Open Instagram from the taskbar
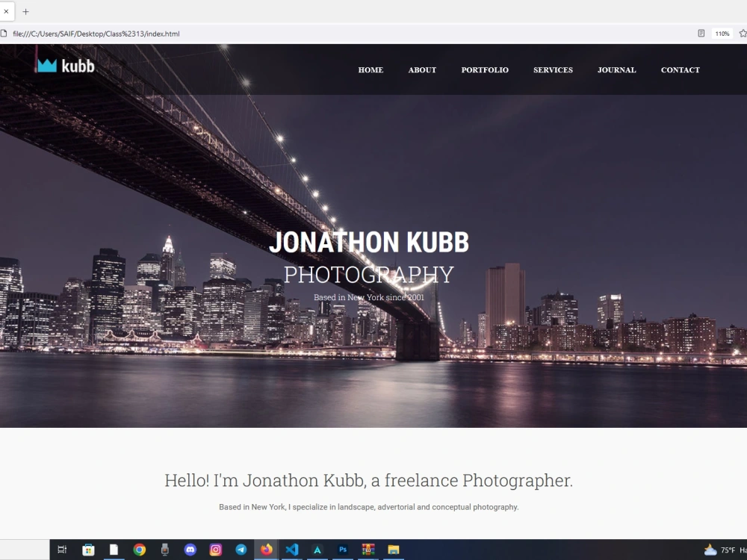The height and width of the screenshot is (560, 747). tap(215, 550)
